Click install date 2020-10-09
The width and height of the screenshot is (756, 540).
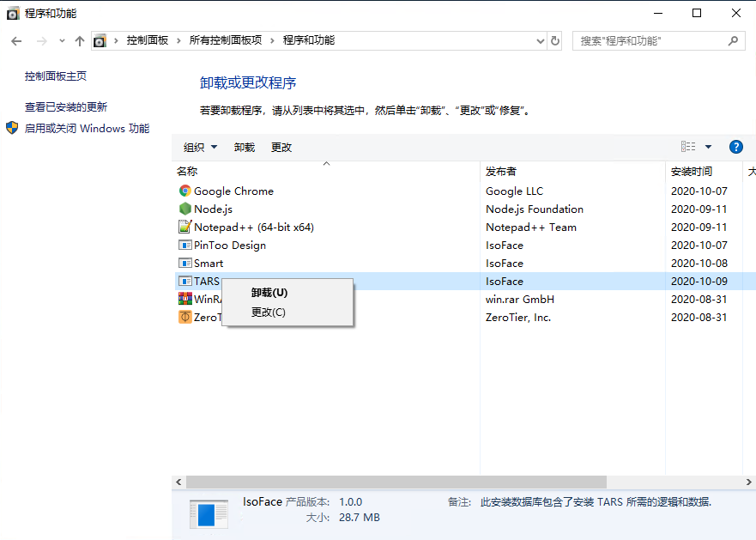point(699,281)
